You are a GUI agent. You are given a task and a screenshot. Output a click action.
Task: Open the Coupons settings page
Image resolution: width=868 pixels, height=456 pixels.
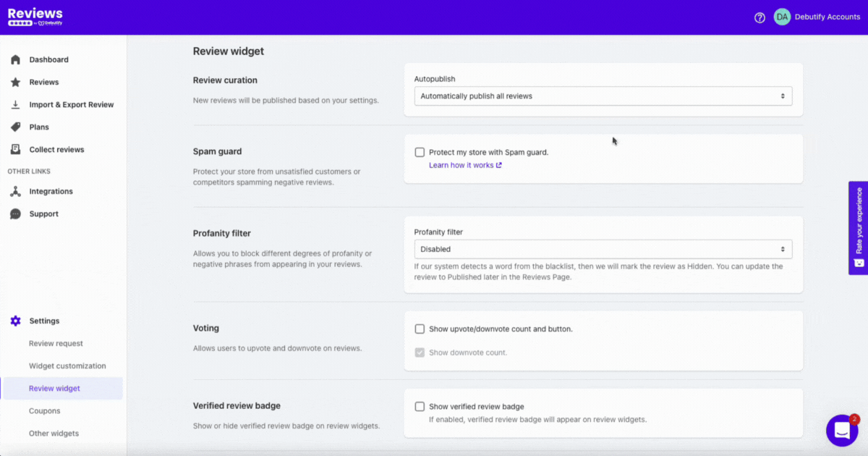45,410
